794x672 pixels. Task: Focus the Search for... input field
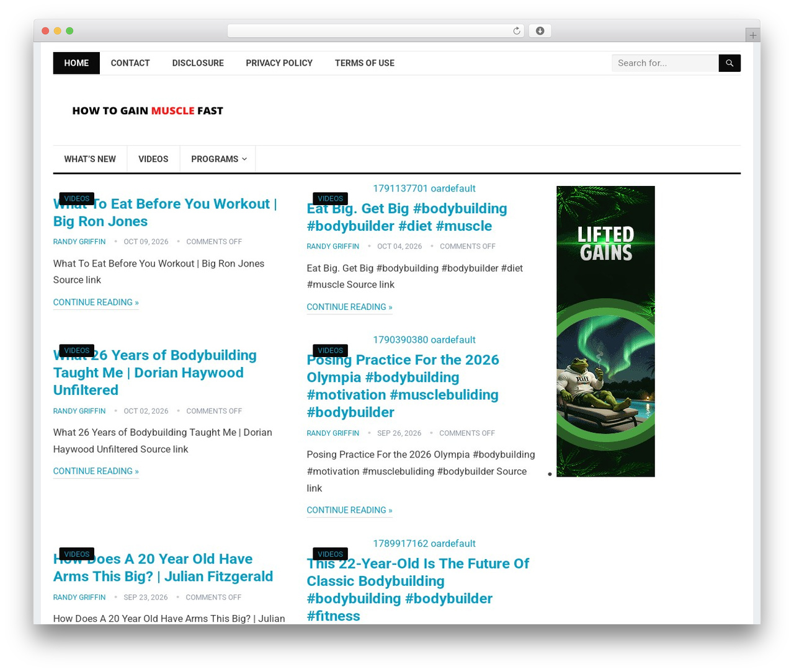(x=665, y=63)
